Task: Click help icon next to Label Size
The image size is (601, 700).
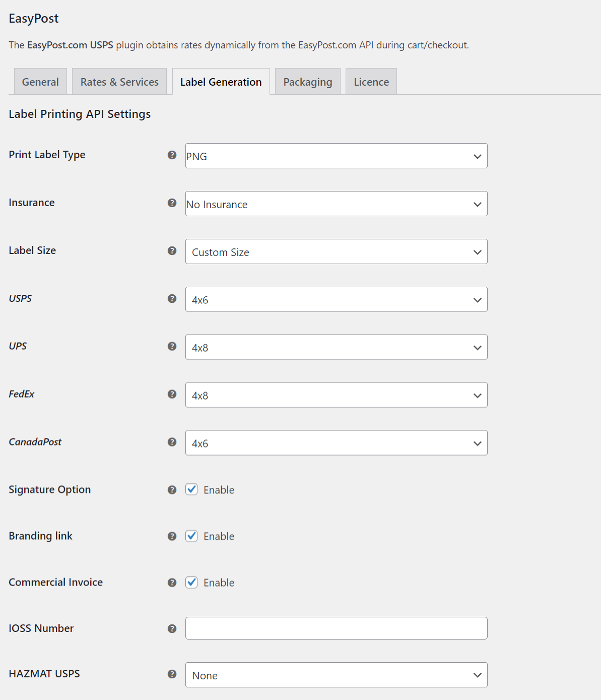Action: point(172,251)
